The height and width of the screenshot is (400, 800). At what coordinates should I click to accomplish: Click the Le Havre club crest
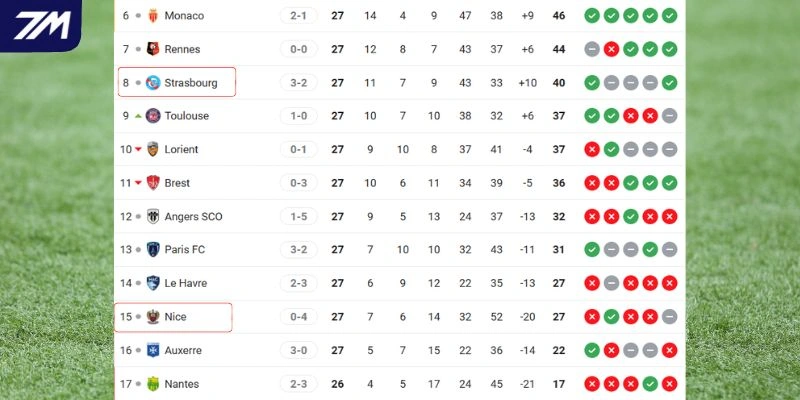point(153,284)
